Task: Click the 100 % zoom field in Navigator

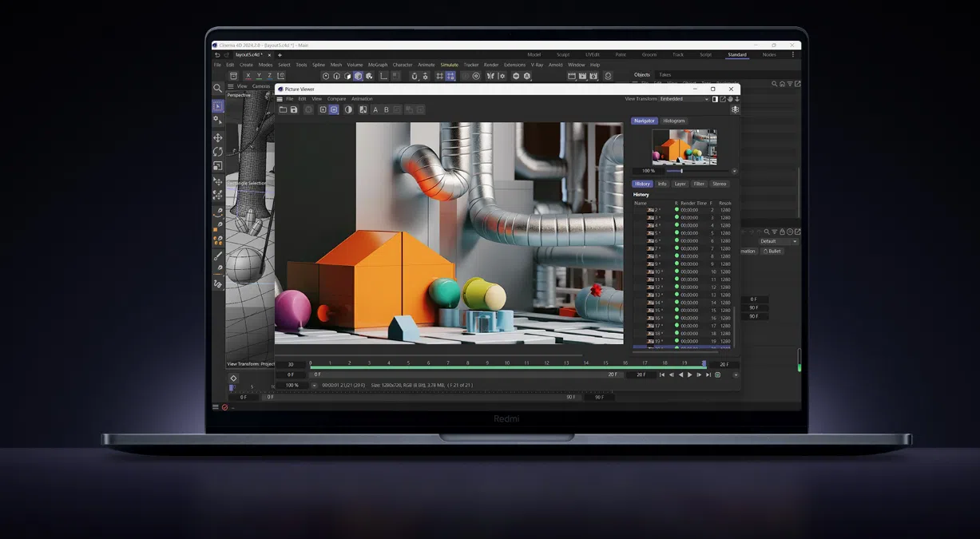Action: [x=648, y=171]
